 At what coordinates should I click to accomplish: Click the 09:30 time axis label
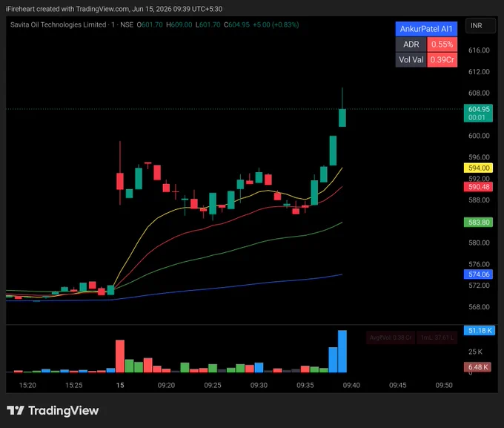(x=259, y=385)
